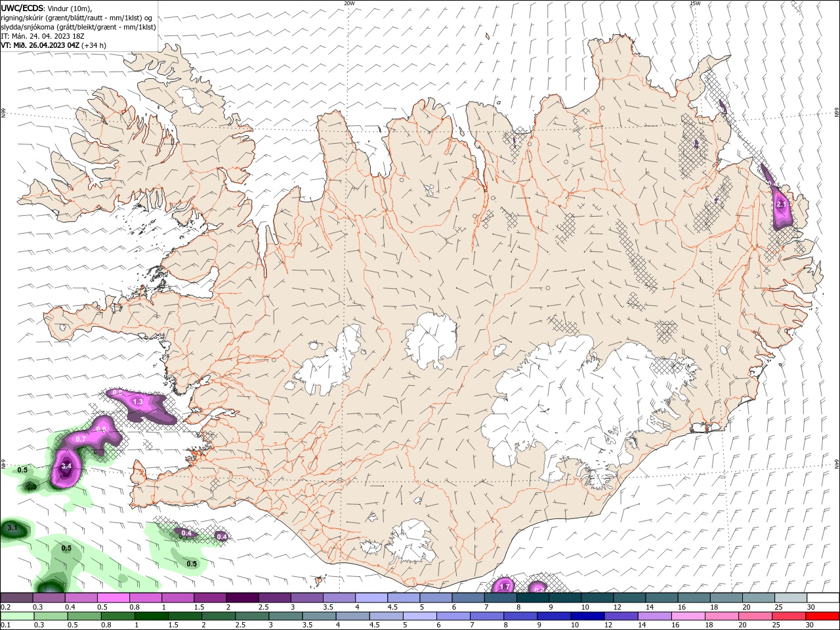The width and height of the screenshot is (840, 630).
Task: Select the palest green 0.1 swatch, lower scale
Action: (17, 616)
